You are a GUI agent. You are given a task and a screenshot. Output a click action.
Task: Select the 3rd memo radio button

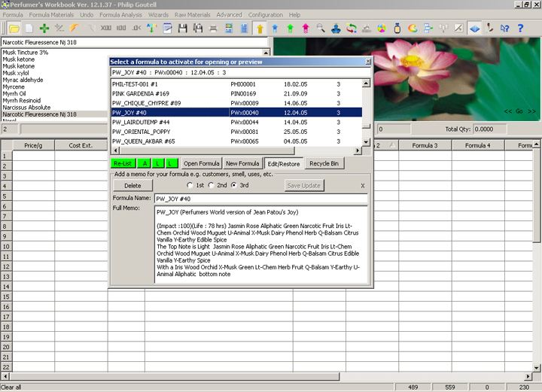pos(234,185)
